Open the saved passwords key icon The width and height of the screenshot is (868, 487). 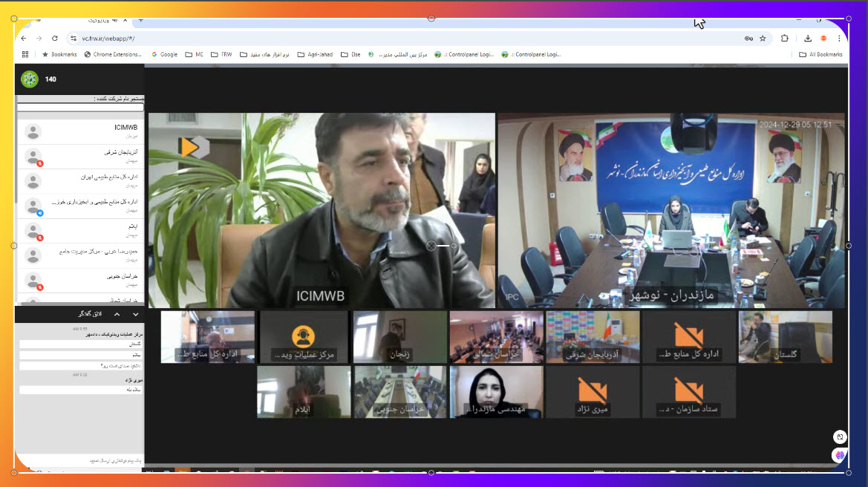748,38
